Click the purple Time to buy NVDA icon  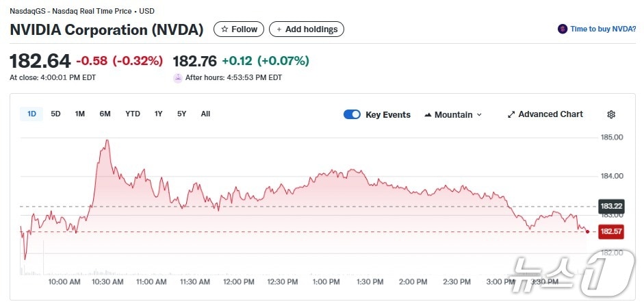563,29
